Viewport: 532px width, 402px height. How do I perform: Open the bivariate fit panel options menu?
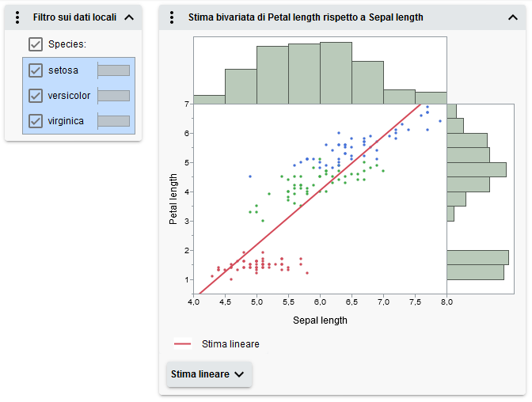[173, 17]
